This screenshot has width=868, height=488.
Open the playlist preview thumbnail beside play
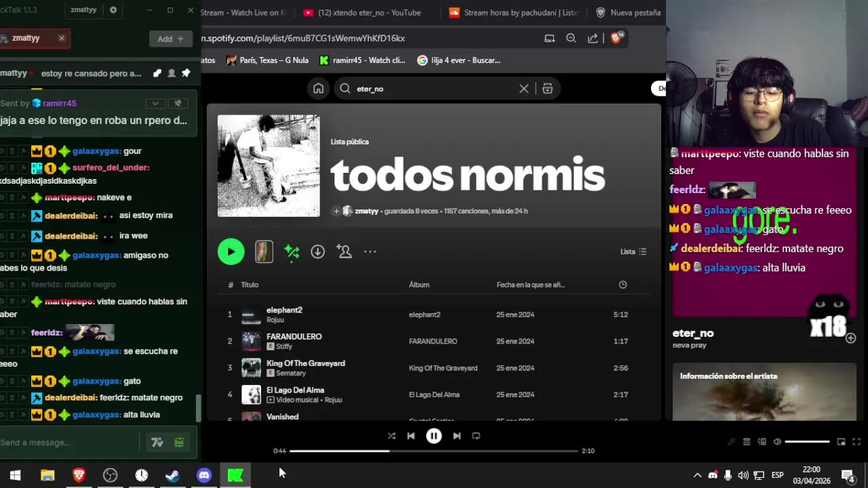click(264, 251)
